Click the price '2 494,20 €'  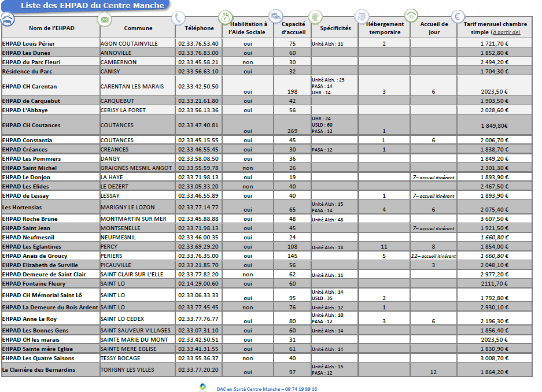point(495,62)
